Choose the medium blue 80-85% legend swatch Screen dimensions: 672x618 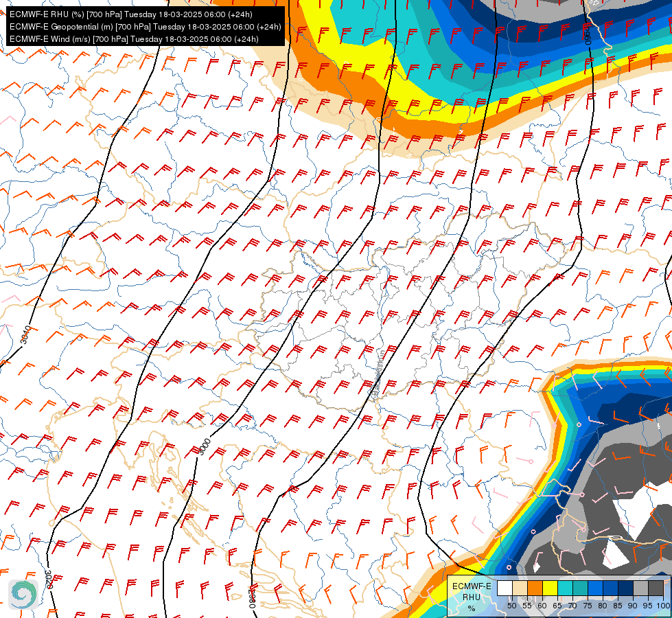610,588
